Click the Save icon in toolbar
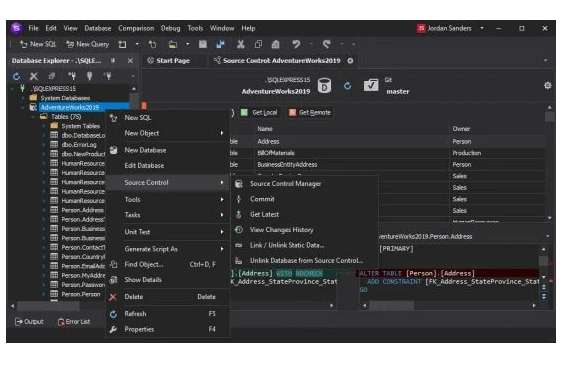 tap(203, 44)
